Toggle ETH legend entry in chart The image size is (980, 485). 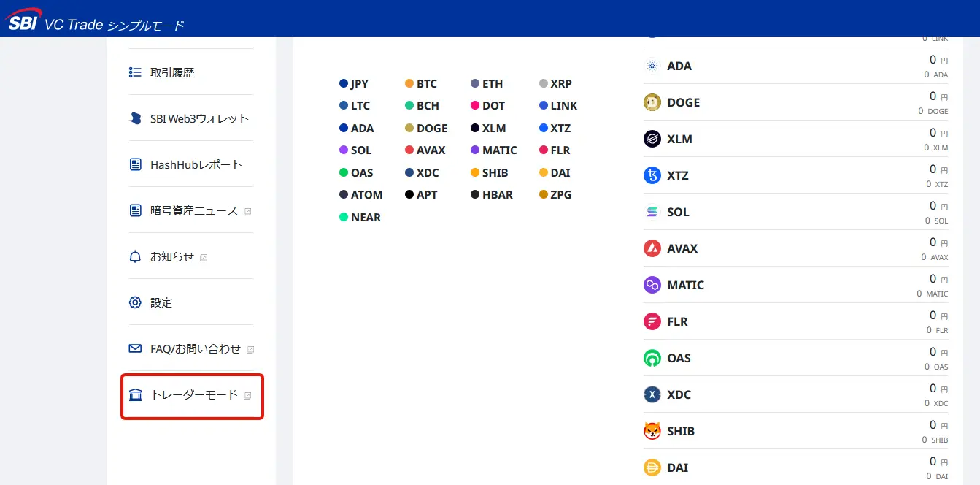[487, 83]
